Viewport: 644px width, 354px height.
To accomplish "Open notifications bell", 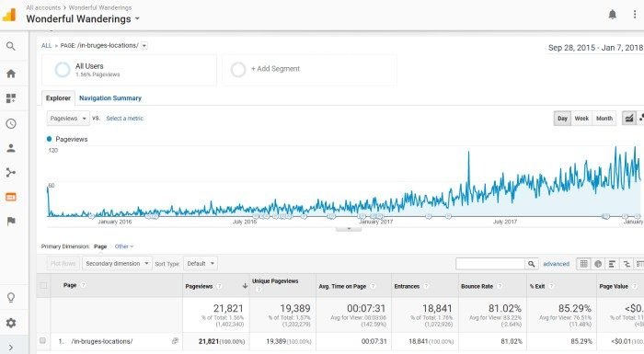I will click(613, 15).
